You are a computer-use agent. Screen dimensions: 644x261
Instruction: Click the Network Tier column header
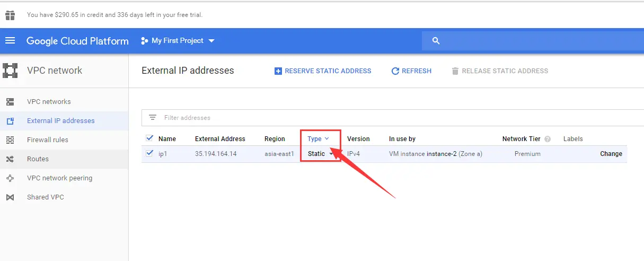522,139
